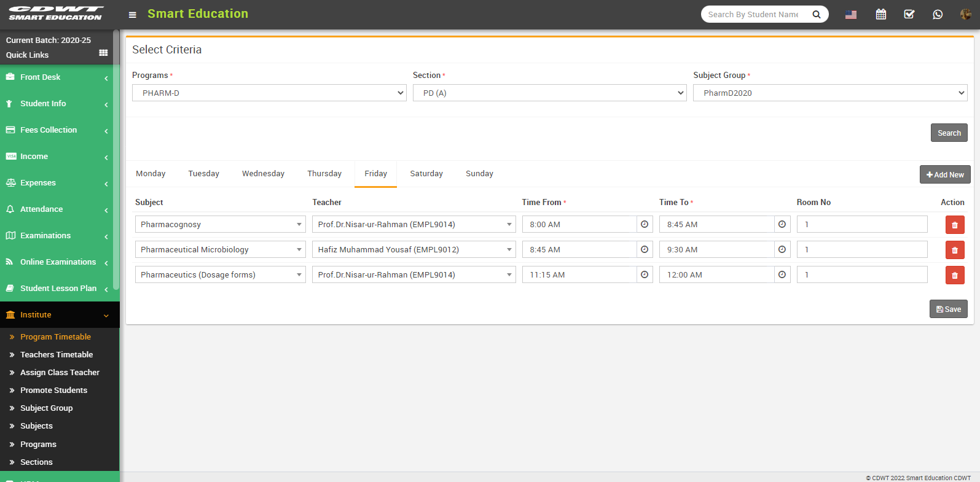Open the language flag selector

[x=851, y=15]
